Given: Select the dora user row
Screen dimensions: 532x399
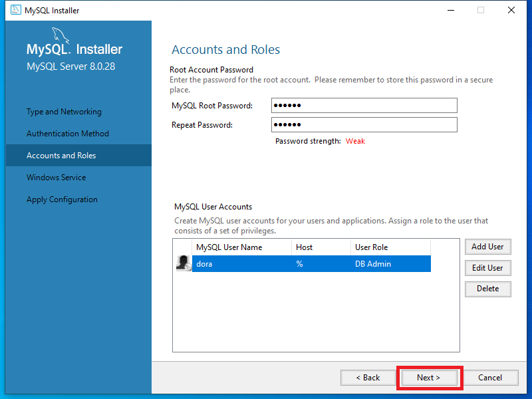Looking at the screenshot, I should pos(311,263).
